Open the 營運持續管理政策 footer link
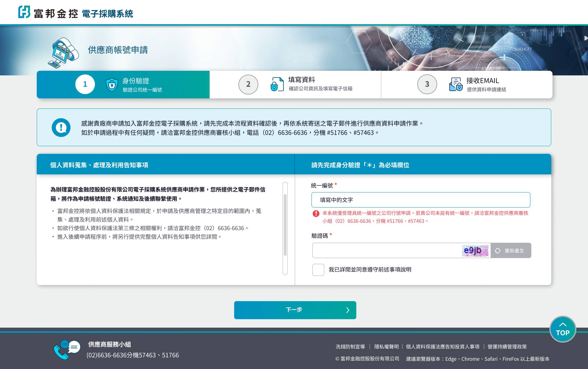This screenshot has width=588, height=369. (x=507, y=347)
